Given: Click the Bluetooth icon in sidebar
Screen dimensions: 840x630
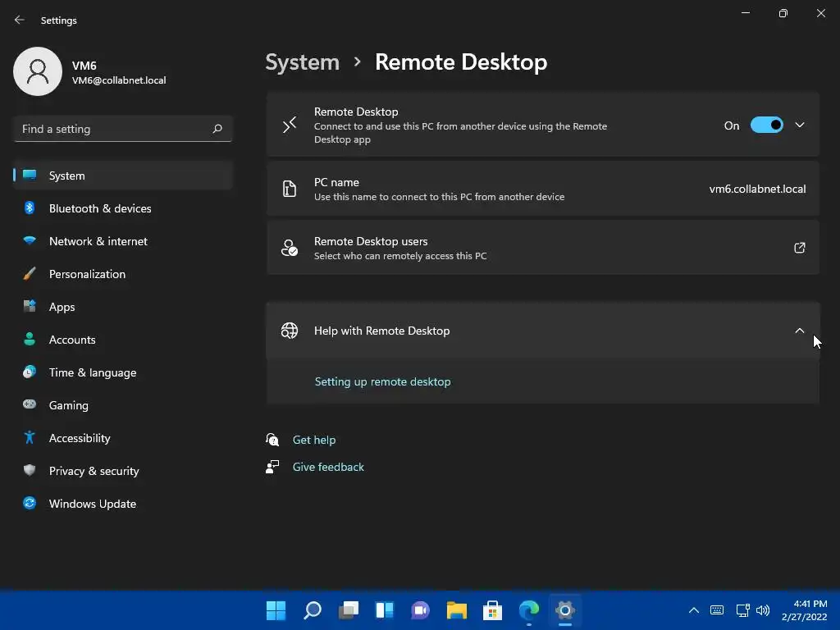Looking at the screenshot, I should [x=30, y=208].
